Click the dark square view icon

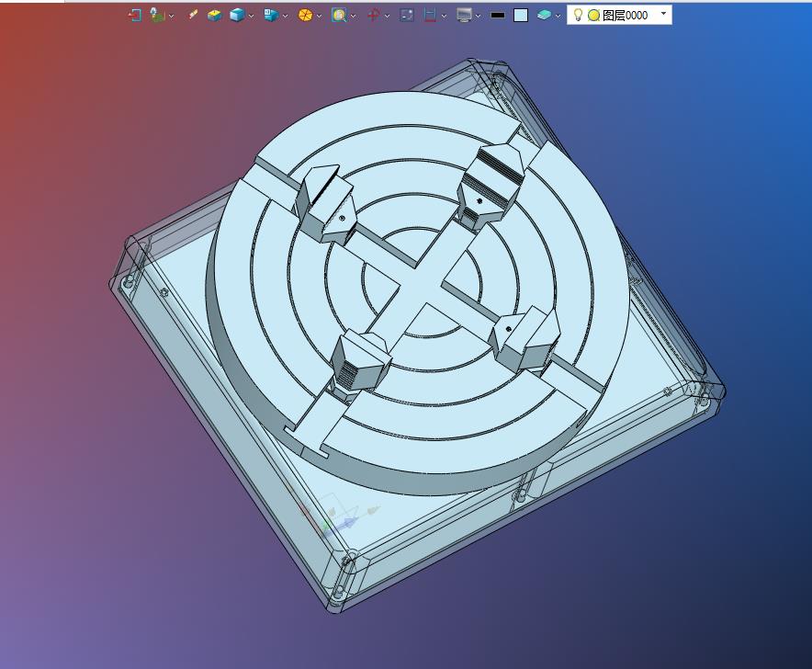click(407, 15)
